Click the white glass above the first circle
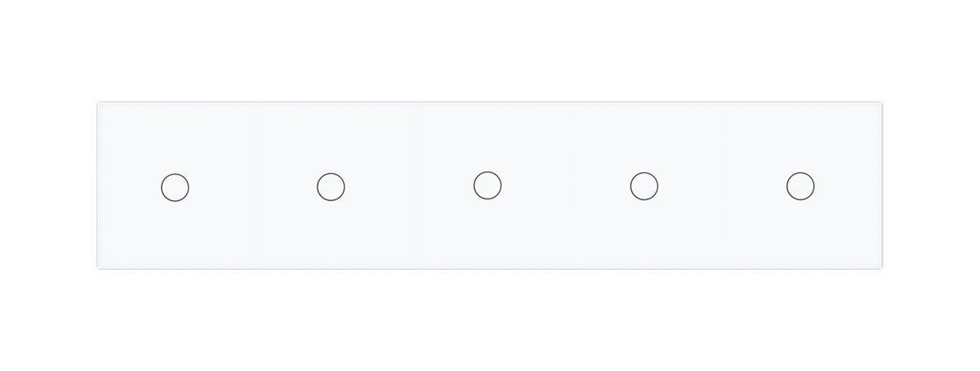The width and height of the screenshot is (980, 371). [175, 135]
